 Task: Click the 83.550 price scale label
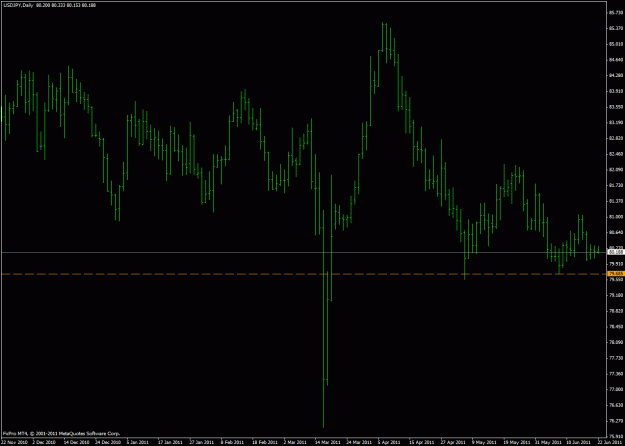tap(616, 107)
